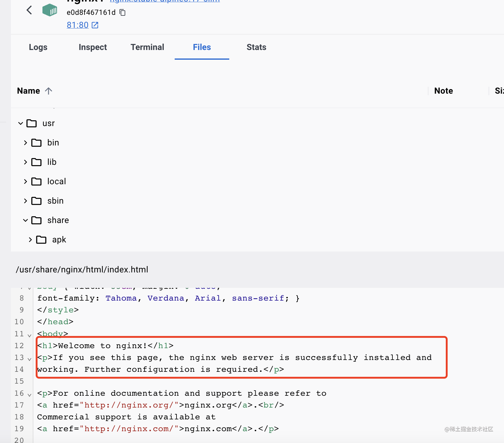Click the Welcome to nginx! heading line
504x443 pixels.
[x=105, y=346]
